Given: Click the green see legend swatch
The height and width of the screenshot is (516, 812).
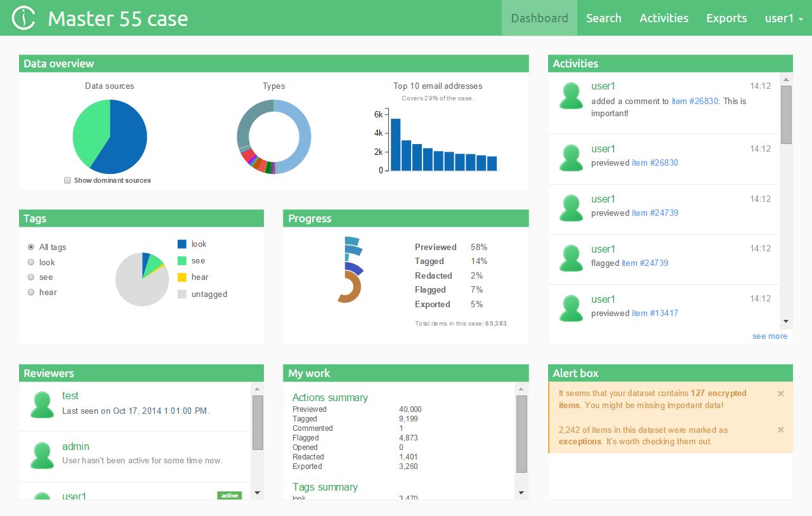Looking at the screenshot, I should [x=182, y=261].
